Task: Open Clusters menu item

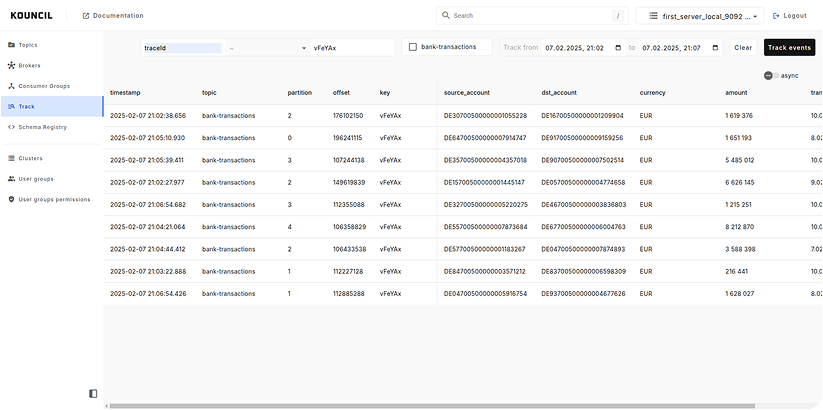Action: (x=51, y=158)
